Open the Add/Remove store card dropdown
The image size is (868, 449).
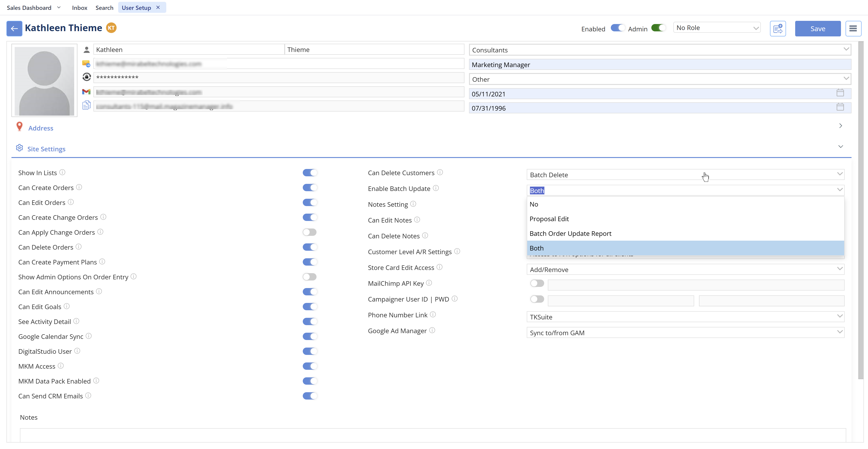coord(685,269)
